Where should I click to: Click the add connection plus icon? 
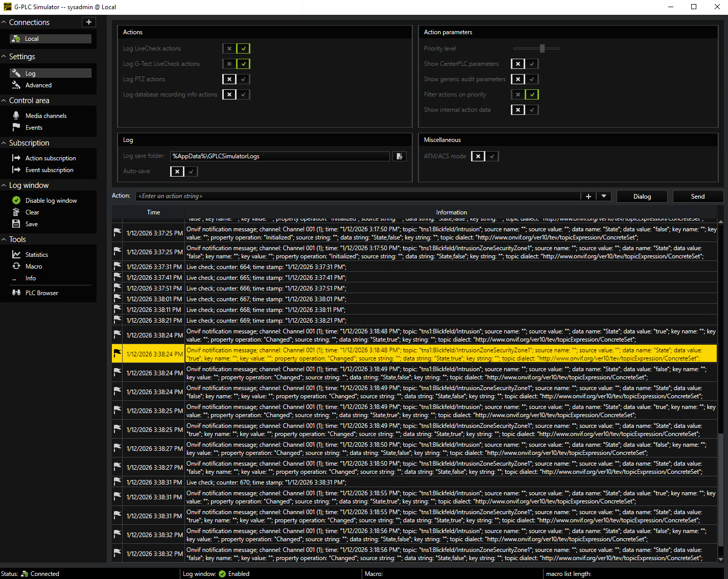pos(89,22)
